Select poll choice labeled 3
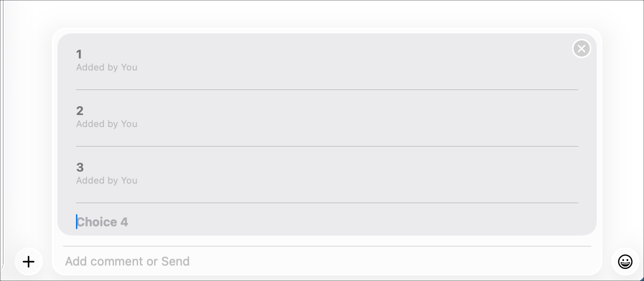644x281 pixels. (80, 167)
